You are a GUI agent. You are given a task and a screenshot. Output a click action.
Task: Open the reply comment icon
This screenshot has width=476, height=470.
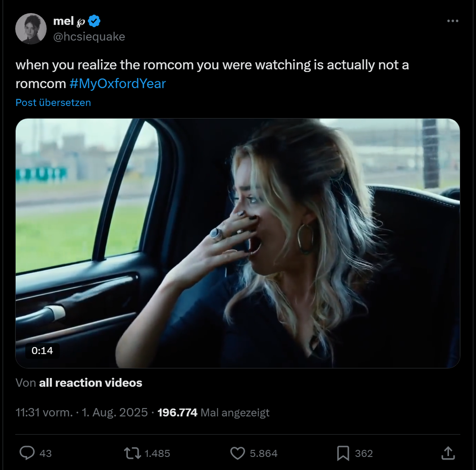[27, 453]
